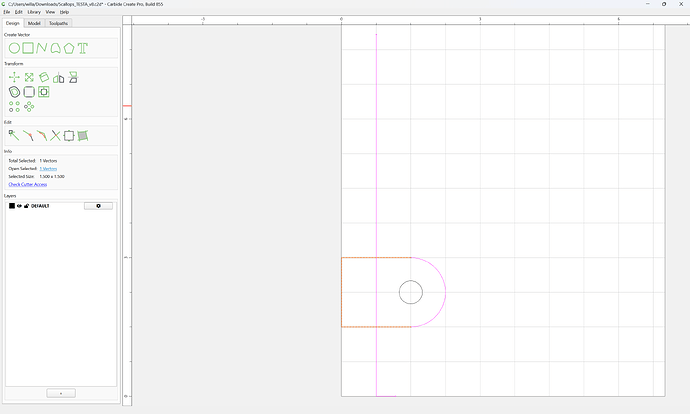Select the Create Circle tool

(14, 48)
